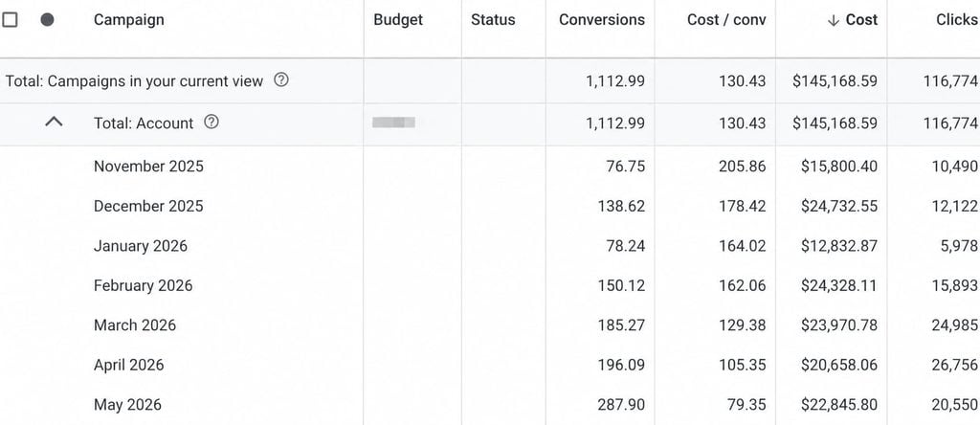980x425 pixels.
Task: Click May clicks value 20,550
Action: pyautogui.click(x=954, y=405)
